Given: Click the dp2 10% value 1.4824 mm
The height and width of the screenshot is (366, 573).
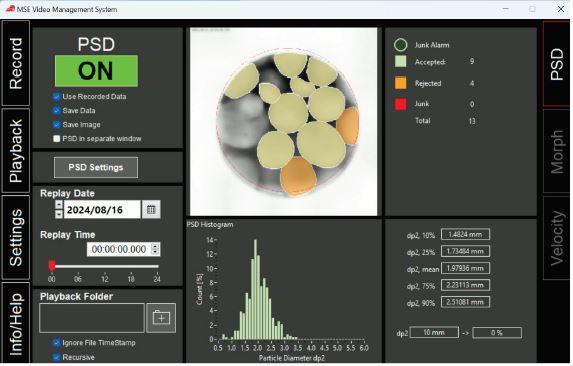Looking at the screenshot, I should [x=465, y=235].
